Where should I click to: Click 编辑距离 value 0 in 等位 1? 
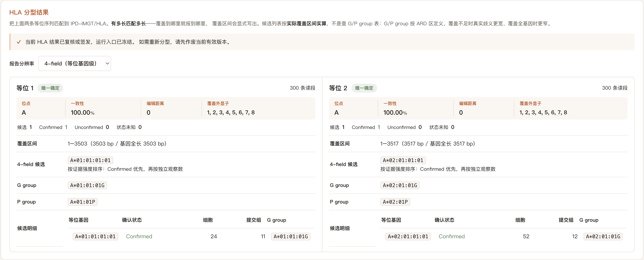[148, 112]
